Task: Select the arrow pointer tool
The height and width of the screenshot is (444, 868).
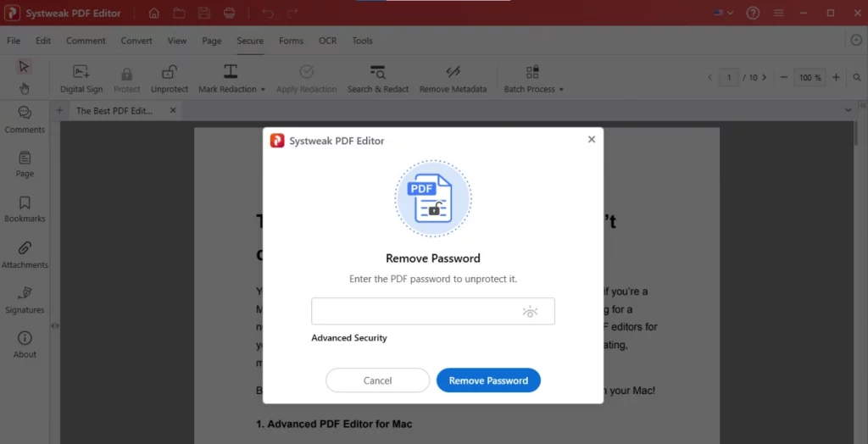Action: pyautogui.click(x=23, y=66)
